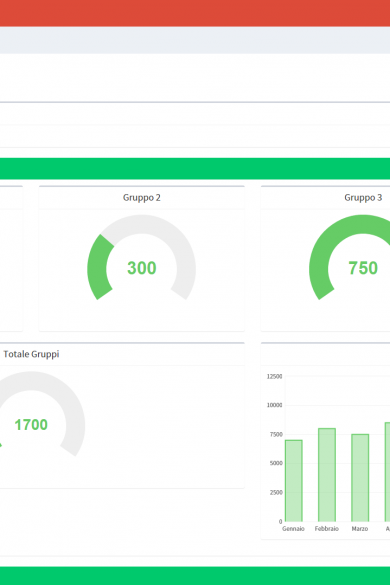This screenshot has height=585, width=390.
Task: Click the Totale Gruppi panel title
Action: (x=31, y=354)
